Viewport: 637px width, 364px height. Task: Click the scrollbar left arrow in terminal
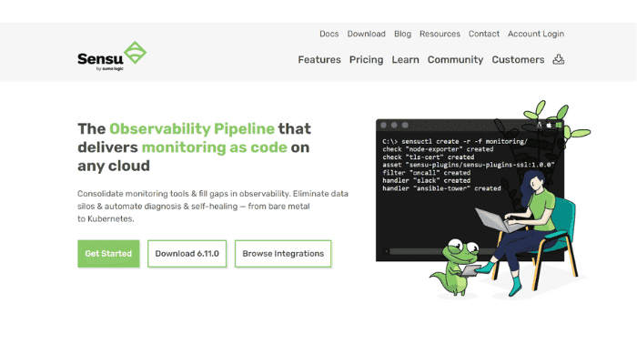(387, 251)
